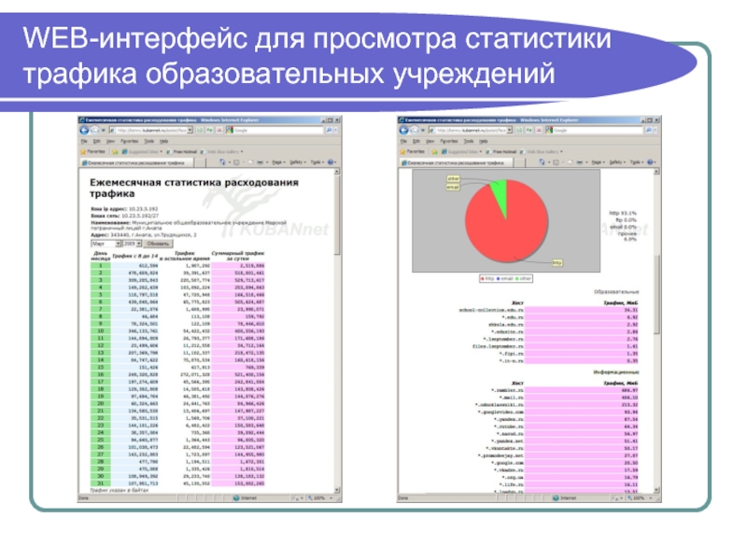Click Home icon in the pie chart window toolbar
Image resolution: width=747 pixels, height=560 pixels.
point(543,162)
